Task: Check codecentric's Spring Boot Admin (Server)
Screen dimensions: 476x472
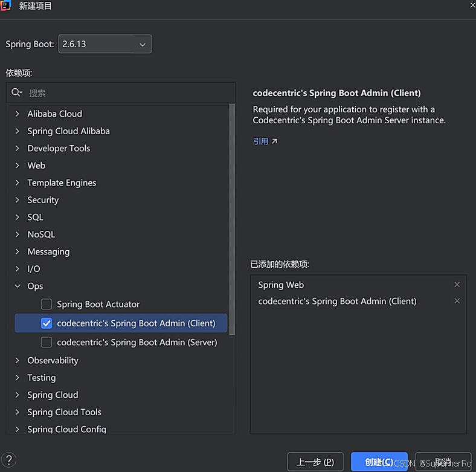Action: 47,342
